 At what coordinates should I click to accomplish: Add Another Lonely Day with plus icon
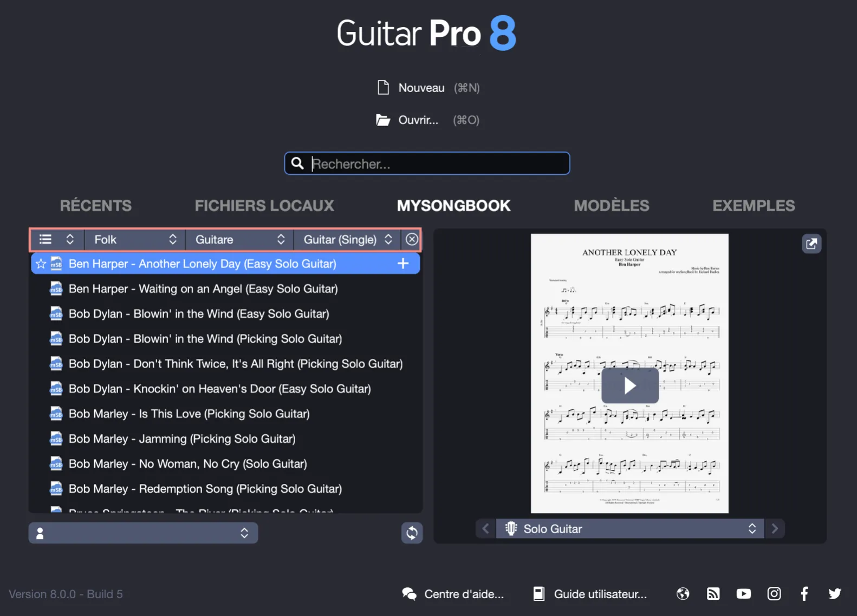click(x=403, y=264)
